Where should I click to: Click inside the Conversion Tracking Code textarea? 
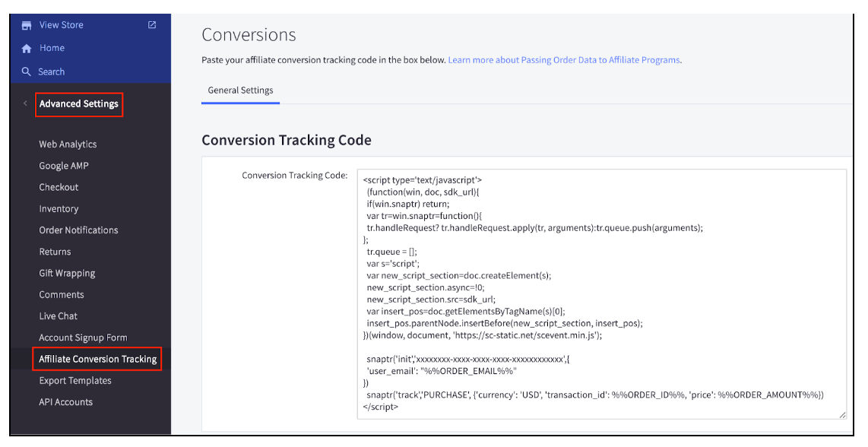tap(602, 293)
